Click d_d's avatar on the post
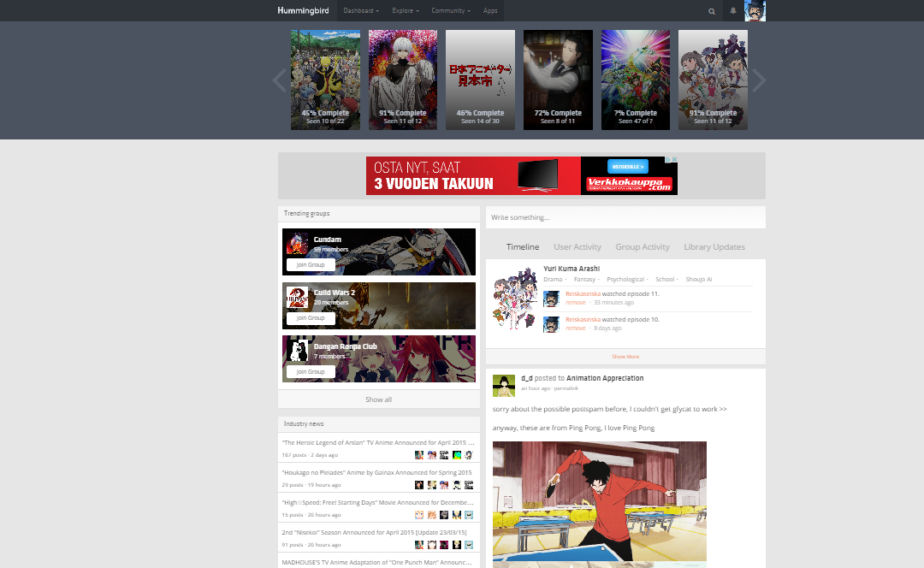924x568 pixels. 504,386
